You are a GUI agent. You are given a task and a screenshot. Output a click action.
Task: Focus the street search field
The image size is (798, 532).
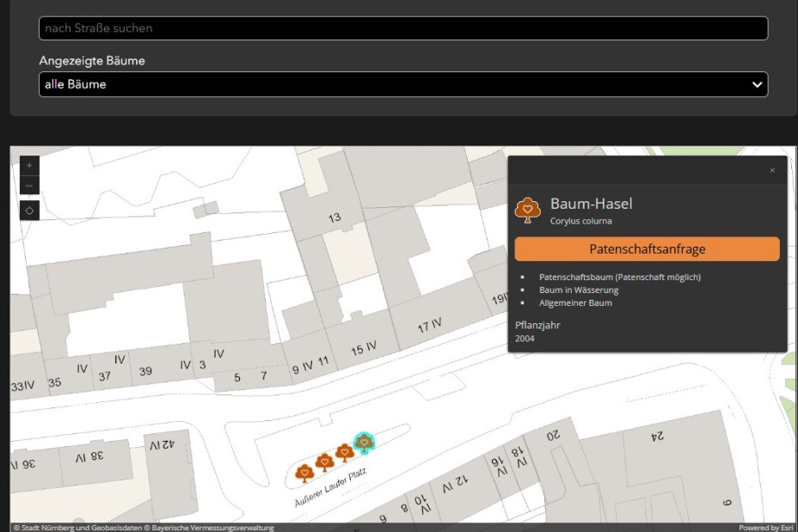pos(402,28)
